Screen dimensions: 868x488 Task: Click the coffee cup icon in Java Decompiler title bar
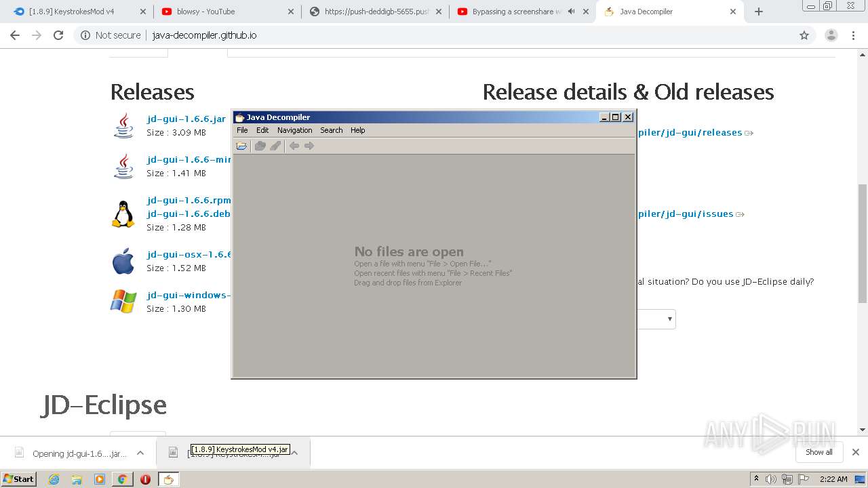click(239, 117)
